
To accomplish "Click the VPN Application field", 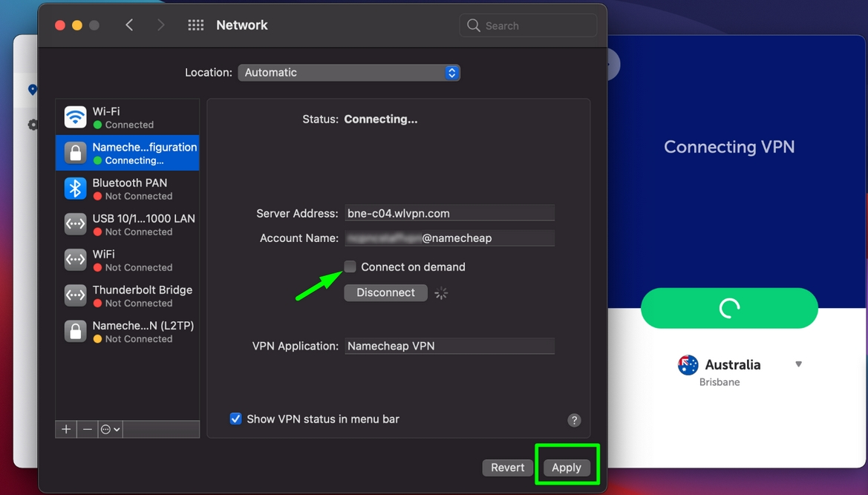I will tap(449, 346).
